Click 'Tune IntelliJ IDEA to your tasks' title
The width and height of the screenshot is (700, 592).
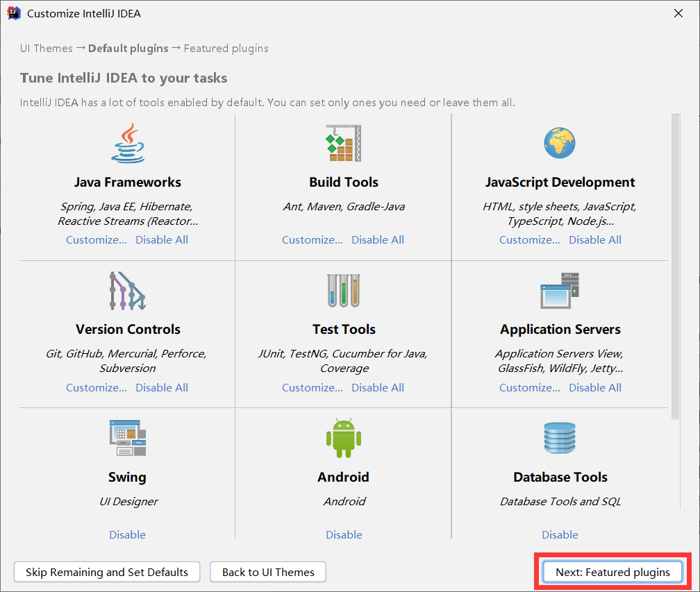(124, 78)
